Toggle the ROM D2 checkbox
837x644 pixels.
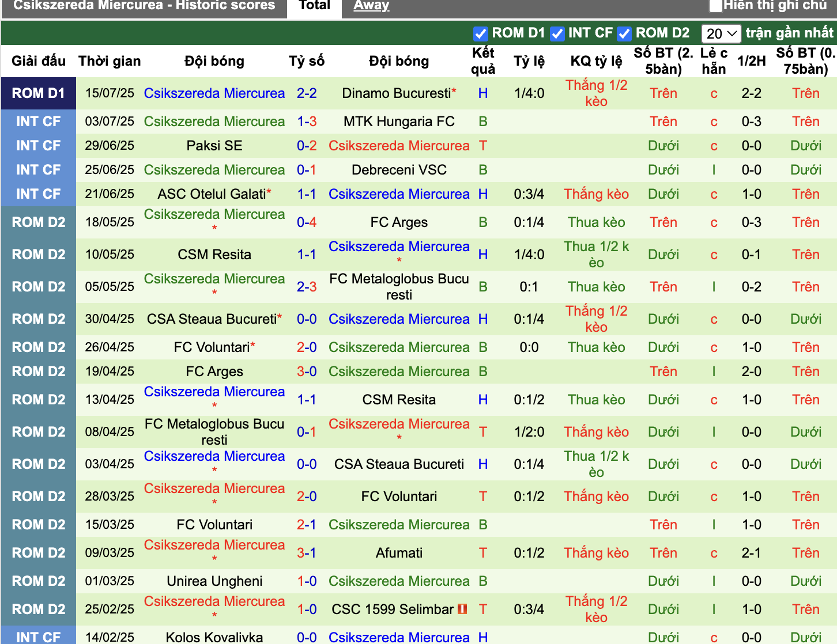pos(624,34)
